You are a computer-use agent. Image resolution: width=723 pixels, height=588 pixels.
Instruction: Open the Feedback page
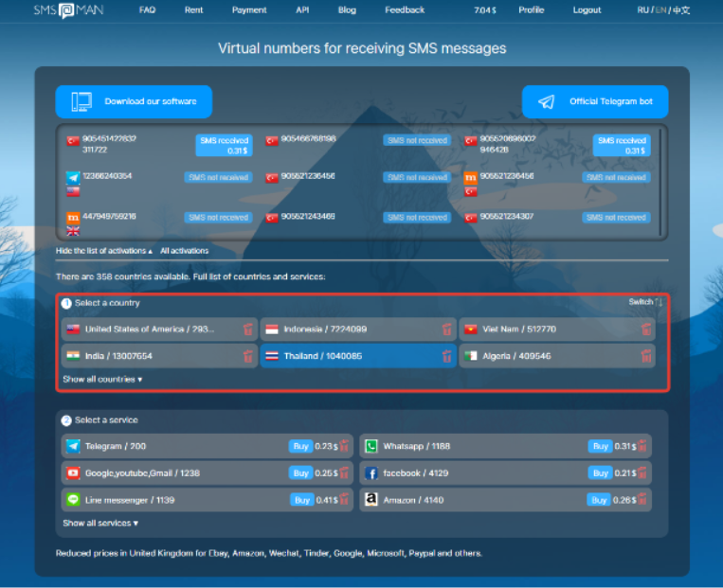click(405, 10)
